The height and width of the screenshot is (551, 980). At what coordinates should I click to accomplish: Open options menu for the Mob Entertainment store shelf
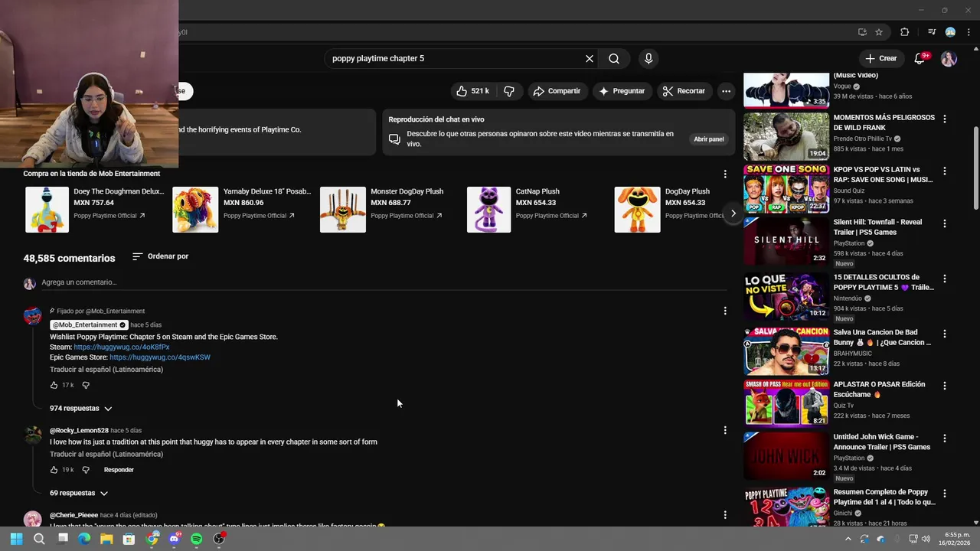[725, 174]
